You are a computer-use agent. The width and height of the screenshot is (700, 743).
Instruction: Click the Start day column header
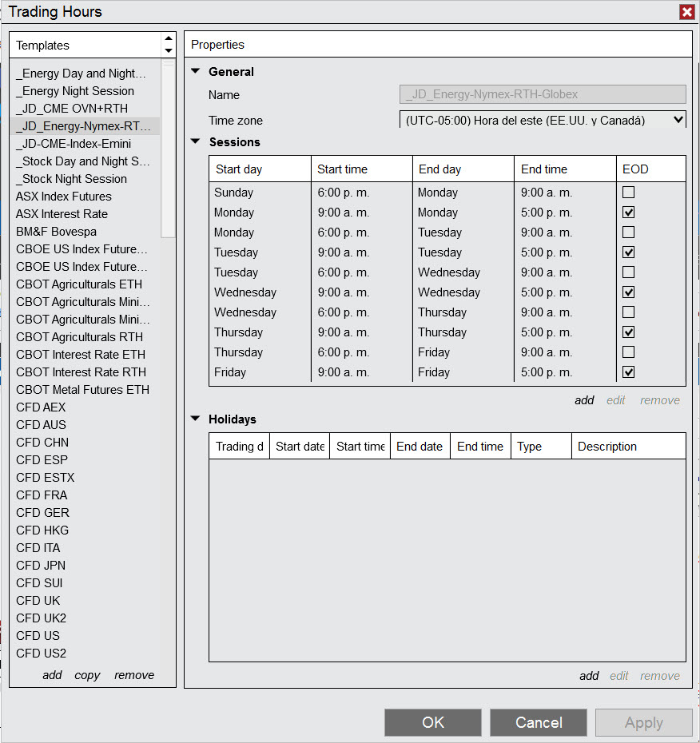click(261, 169)
